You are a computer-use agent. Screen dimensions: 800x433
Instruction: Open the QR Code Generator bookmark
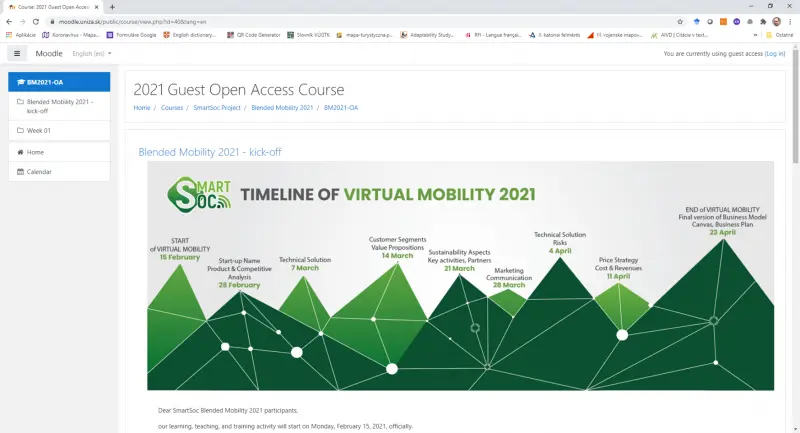click(253, 34)
